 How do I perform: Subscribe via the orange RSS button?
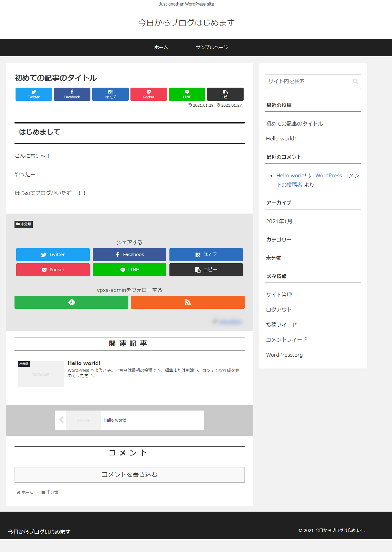tap(188, 302)
